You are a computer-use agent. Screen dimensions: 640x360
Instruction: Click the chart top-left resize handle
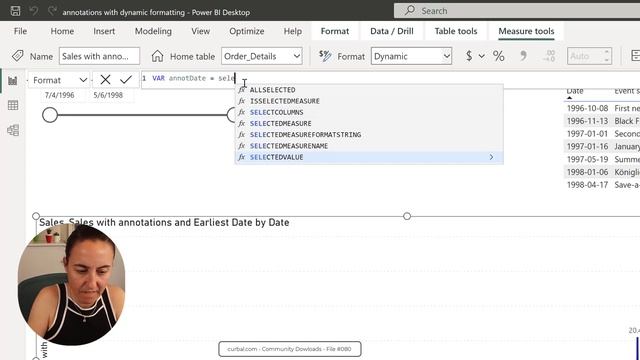click(36, 216)
